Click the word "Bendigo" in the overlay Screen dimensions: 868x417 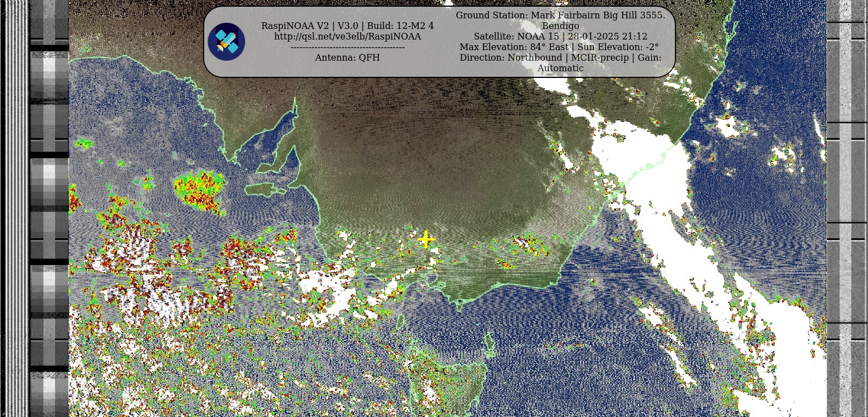pyautogui.click(x=560, y=26)
